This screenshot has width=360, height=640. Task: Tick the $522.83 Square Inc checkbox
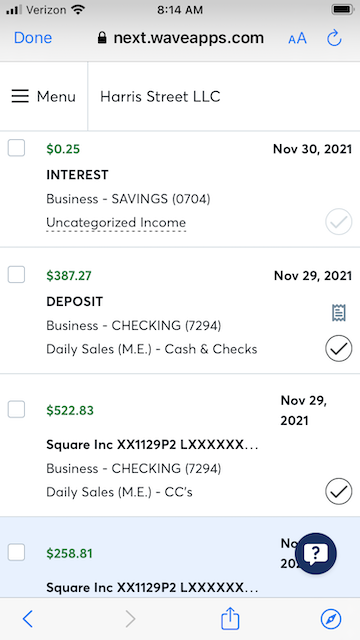16,409
